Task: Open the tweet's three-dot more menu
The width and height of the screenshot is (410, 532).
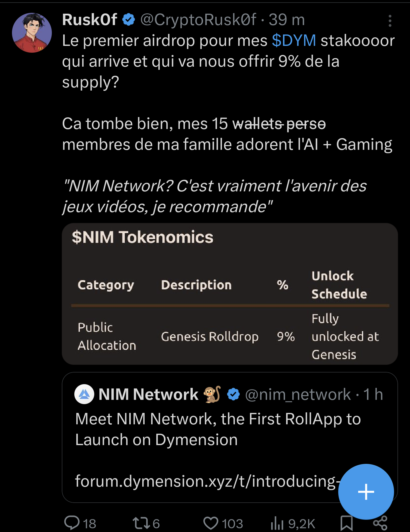Action: click(x=390, y=21)
